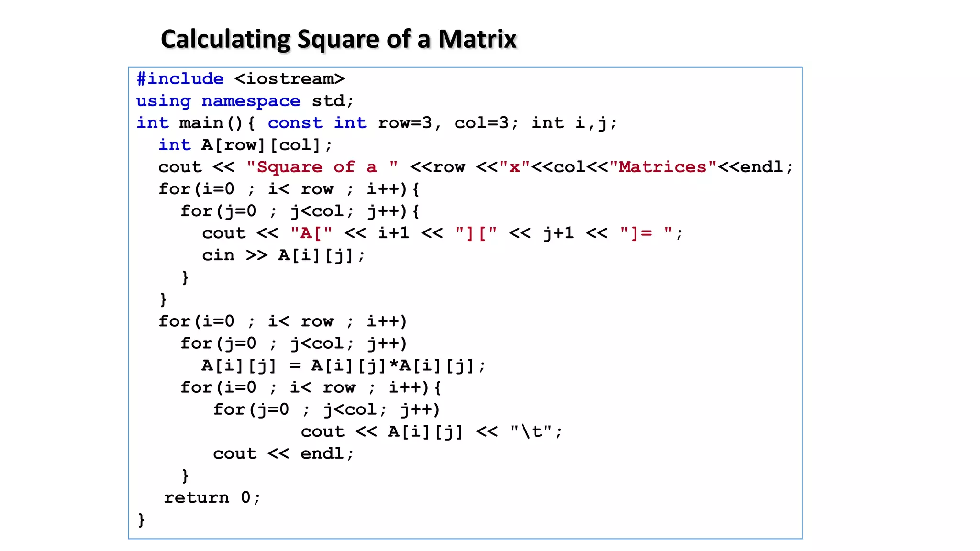The height and width of the screenshot is (551, 980).
Task: Click the "return 0;" statement
Action: (212, 497)
